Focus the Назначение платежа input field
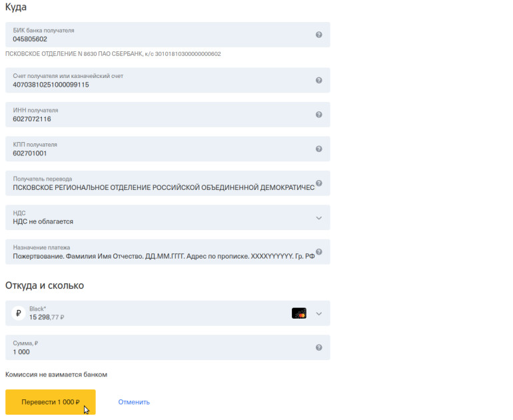The height and width of the screenshot is (420, 513). click(x=167, y=252)
